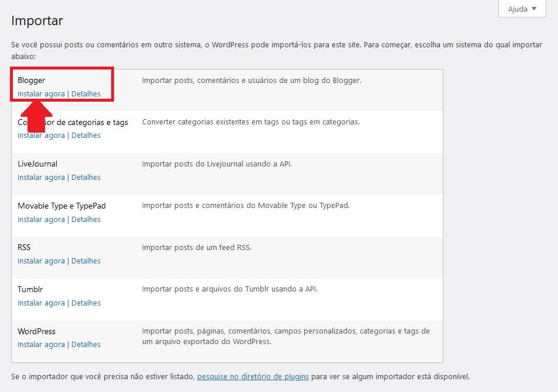Follow the 'pesquise no diretório de plugins' link

pos(253,376)
